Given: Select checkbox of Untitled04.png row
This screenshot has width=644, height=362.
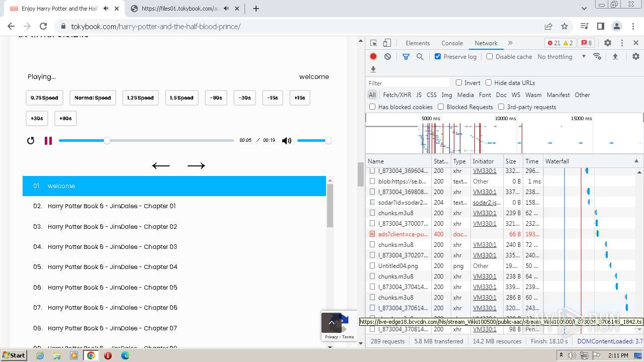Looking at the screenshot, I should [x=372, y=266].
